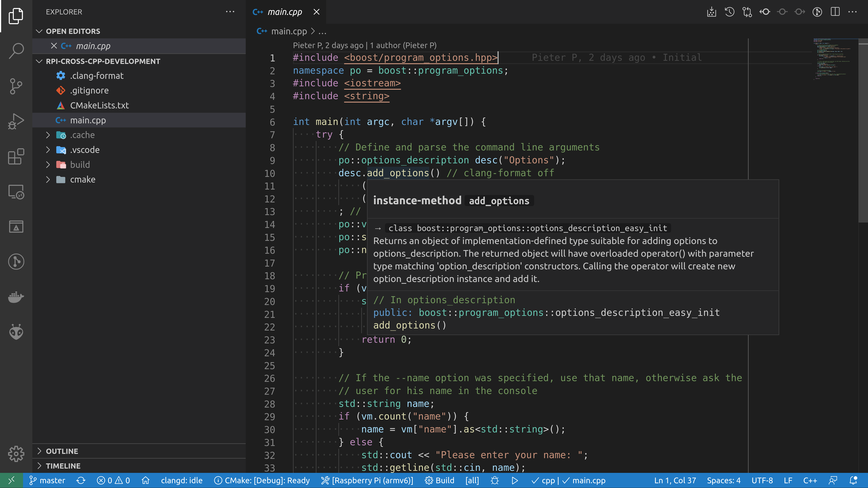Click the GitLens circular icon in editor toolbar

(817, 12)
